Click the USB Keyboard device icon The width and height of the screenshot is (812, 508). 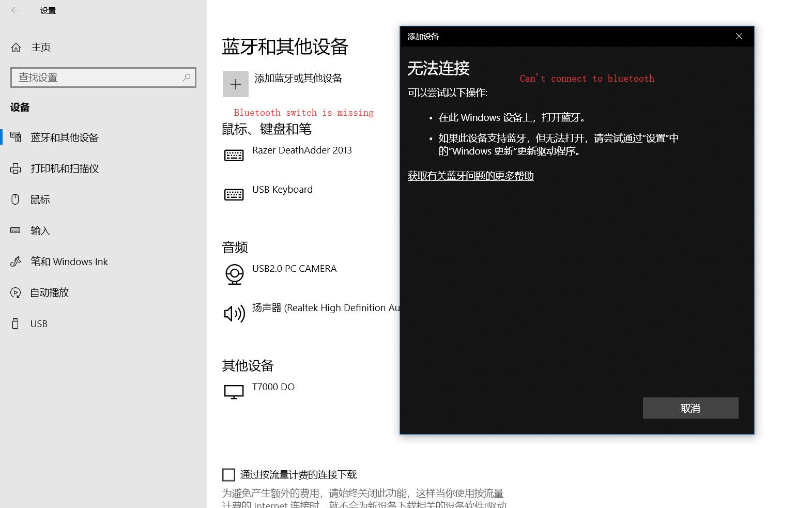pos(234,194)
